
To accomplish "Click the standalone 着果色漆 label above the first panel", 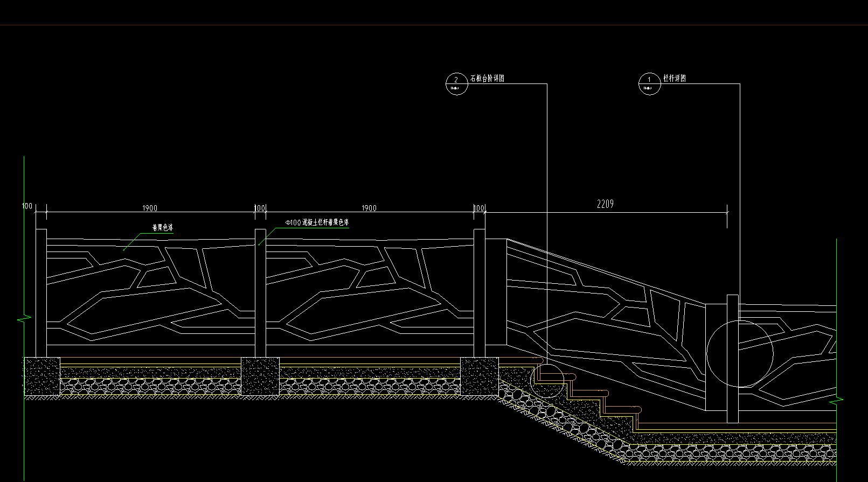I will click(163, 227).
